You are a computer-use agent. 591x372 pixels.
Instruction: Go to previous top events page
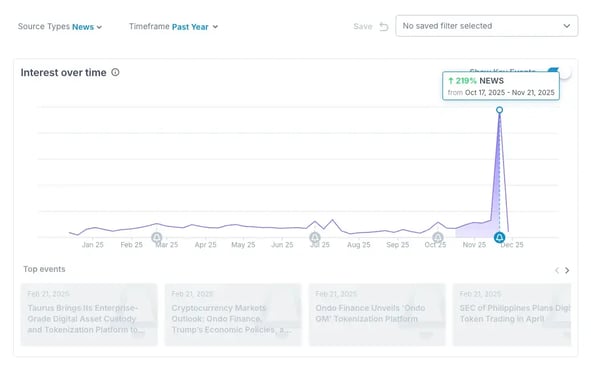click(557, 270)
